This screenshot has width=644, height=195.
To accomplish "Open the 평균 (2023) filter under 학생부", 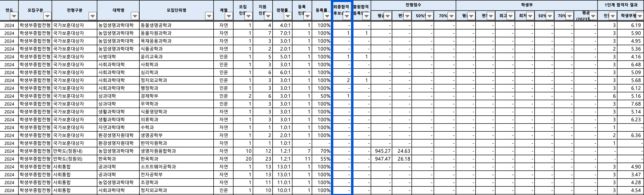I will (593, 16).
